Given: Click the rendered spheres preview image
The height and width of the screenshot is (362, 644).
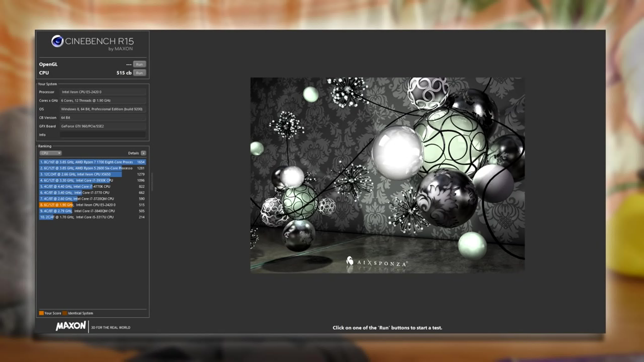Looking at the screenshot, I should click(x=388, y=175).
